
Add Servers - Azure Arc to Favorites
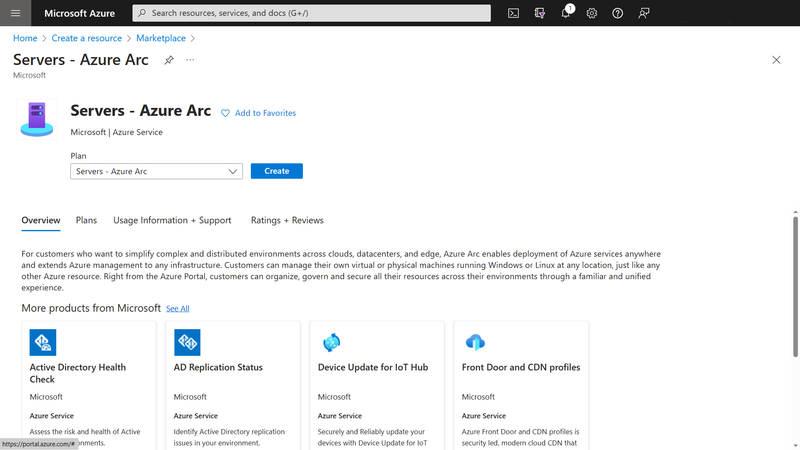(x=258, y=113)
